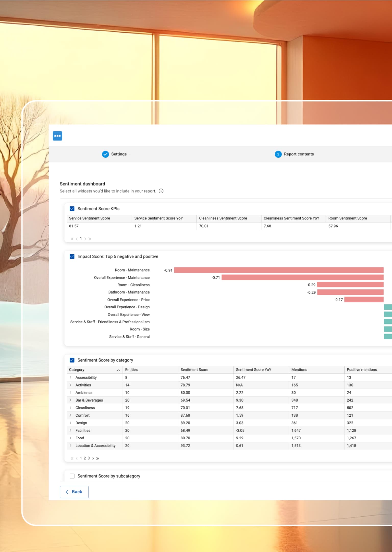392x552 pixels.
Task: Enable Sentiment Score by subcategory widget
Action: 72,476
